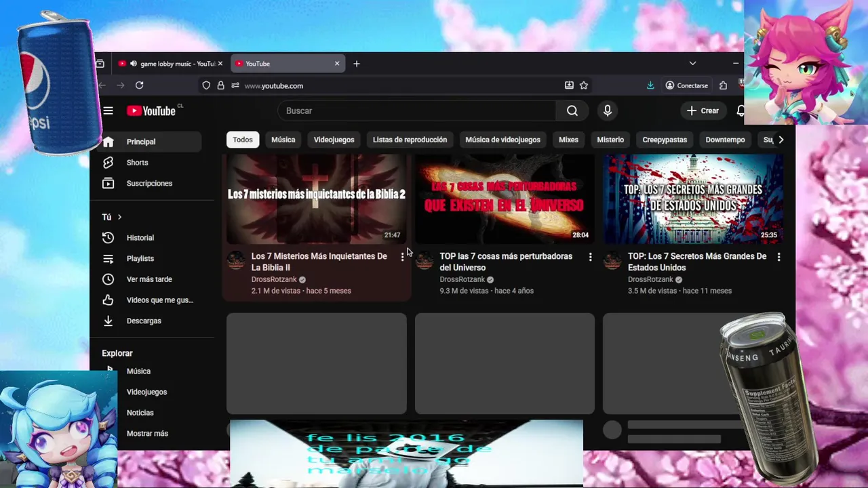Screen dimensions: 868x488
Task: Open cosas más perturbadoras video thumbnail
Action: (x=505, y=199)
